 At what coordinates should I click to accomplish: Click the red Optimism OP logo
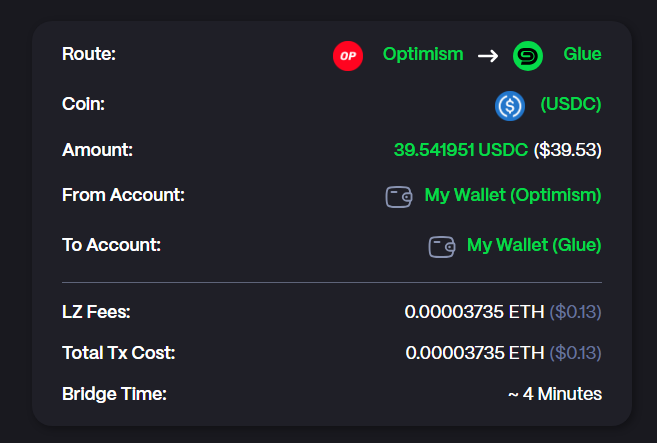348,56
